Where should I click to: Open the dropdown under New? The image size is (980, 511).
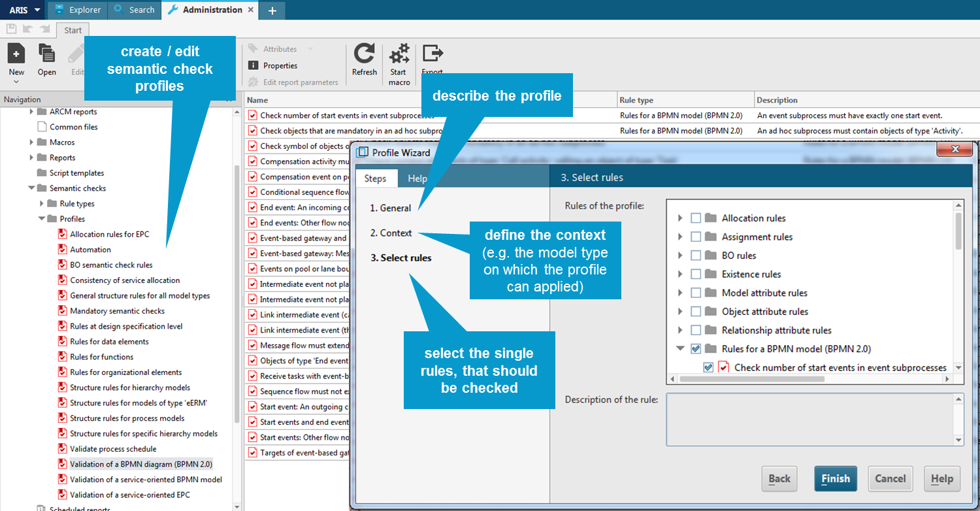[16, 82]
